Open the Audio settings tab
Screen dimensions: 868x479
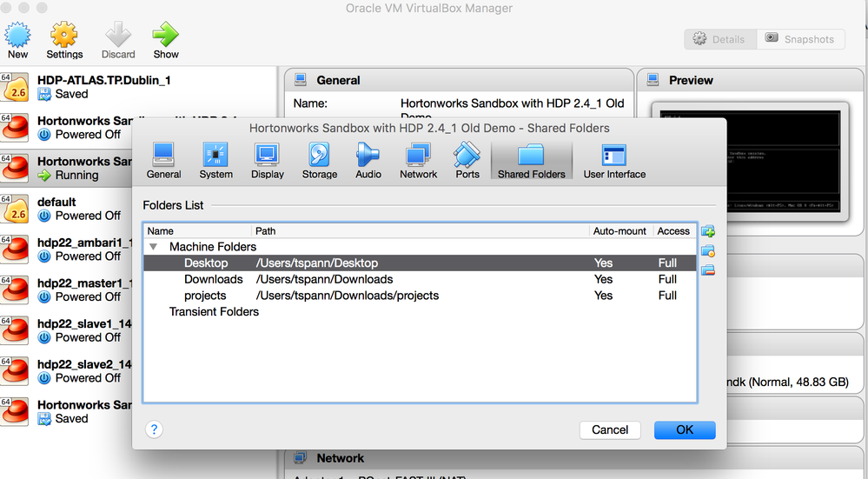[x=368, y=161]
